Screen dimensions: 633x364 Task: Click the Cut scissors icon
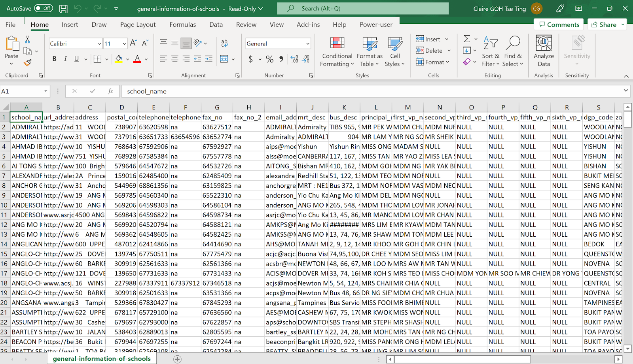click(x=27, y=40)
